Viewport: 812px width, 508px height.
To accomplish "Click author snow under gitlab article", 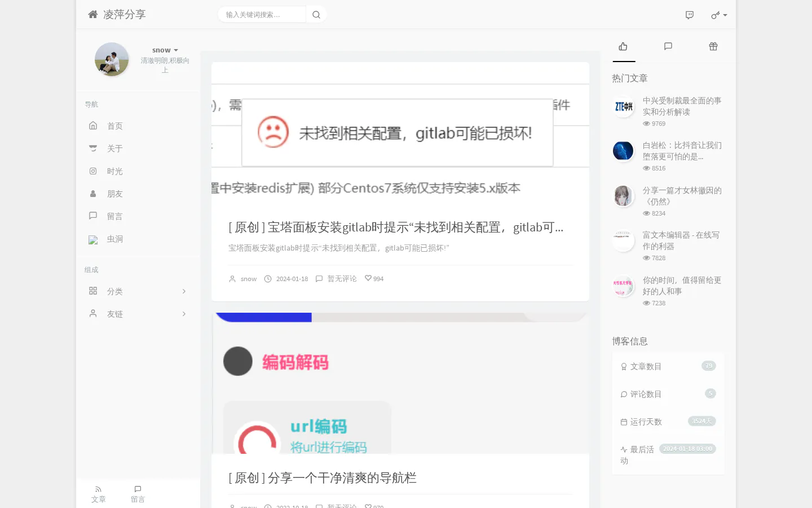I will (249, 279).
